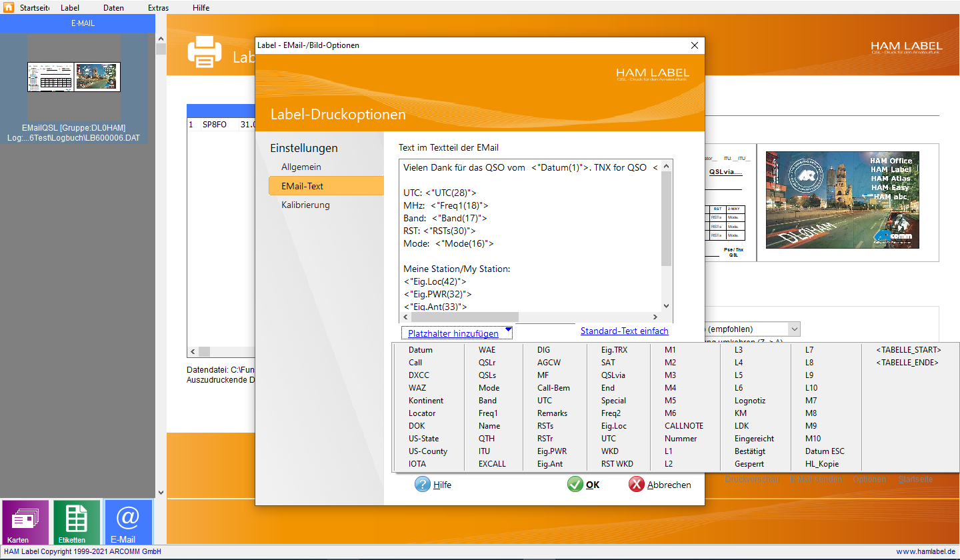960x560 pixels.
Task: Open the Daten menu
Action: pos(113,8)
